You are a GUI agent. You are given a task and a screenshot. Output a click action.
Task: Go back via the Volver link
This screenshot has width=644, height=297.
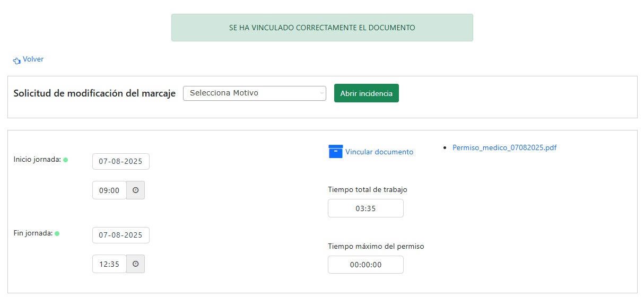click(x=33, y=59)
